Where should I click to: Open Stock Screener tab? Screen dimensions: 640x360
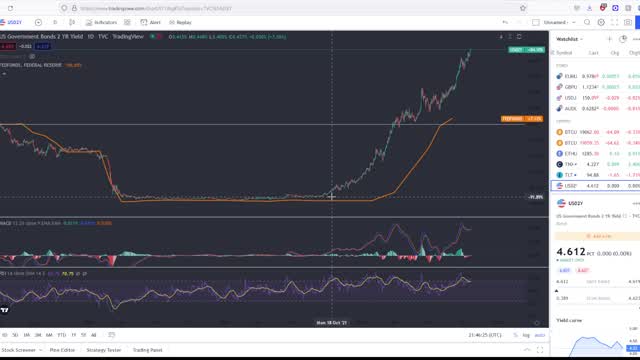(x=18, y=350)
